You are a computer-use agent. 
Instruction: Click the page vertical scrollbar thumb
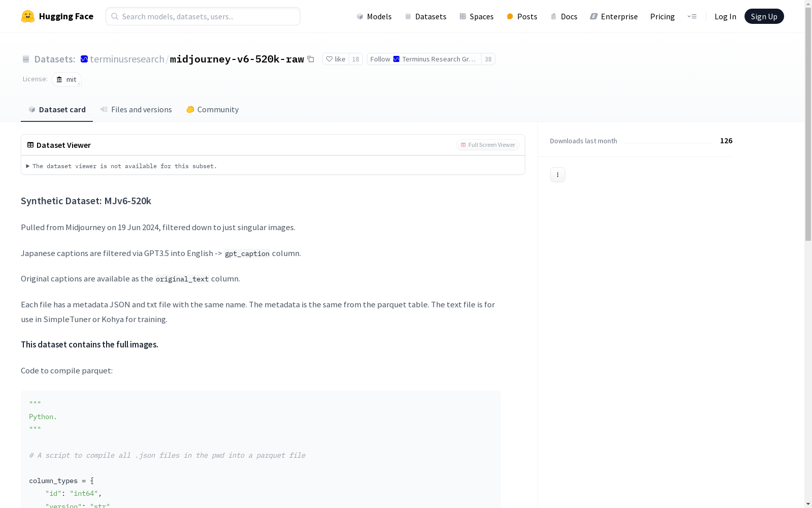pyautogui.click(x=808, y=124)
